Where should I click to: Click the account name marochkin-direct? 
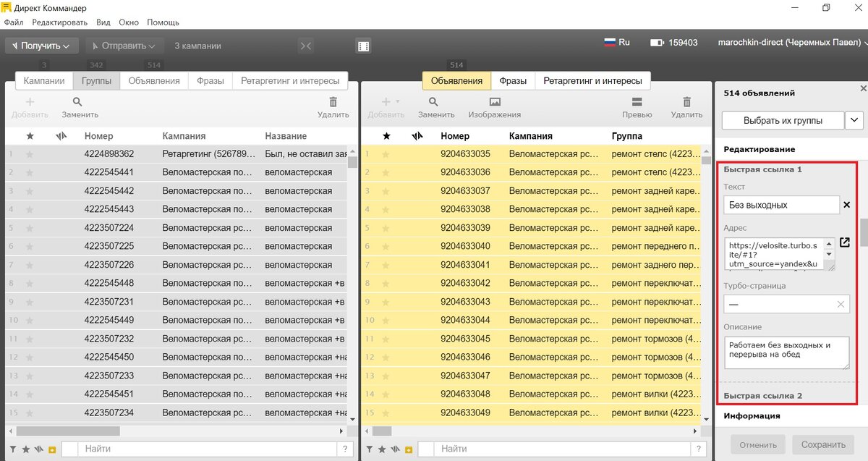point(790,42)
